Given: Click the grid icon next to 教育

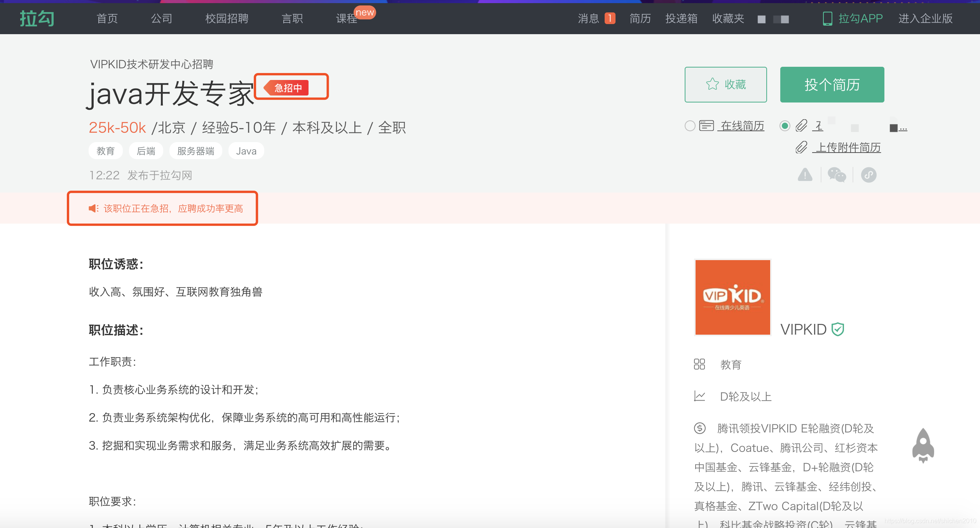Looking at the screenshot, I should pos(699,364).
